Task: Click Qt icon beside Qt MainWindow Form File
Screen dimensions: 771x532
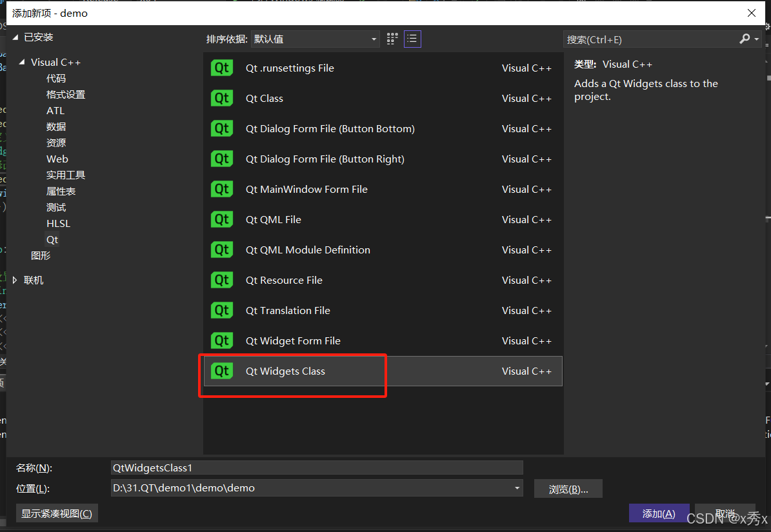Action: click(x=222, y=189)
